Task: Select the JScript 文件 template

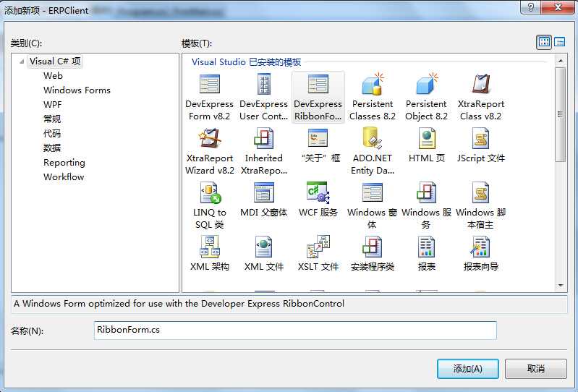Action: click(480, 146)
